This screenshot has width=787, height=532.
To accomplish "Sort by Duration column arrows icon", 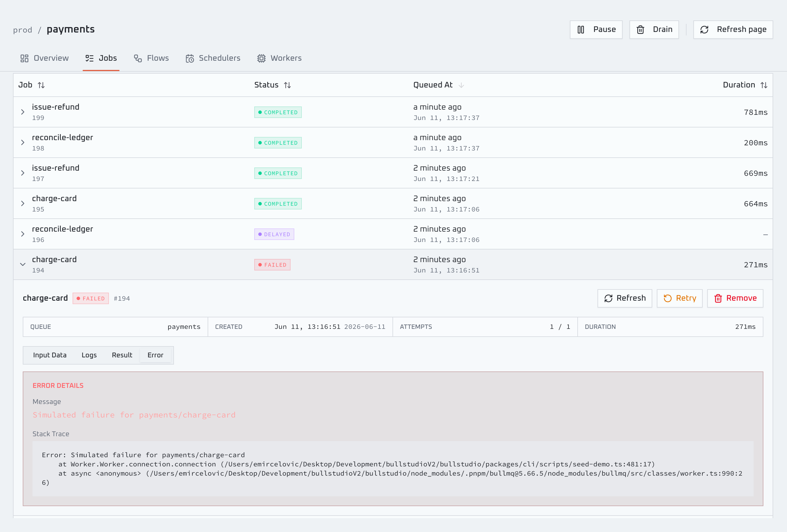I will [764, 85].
